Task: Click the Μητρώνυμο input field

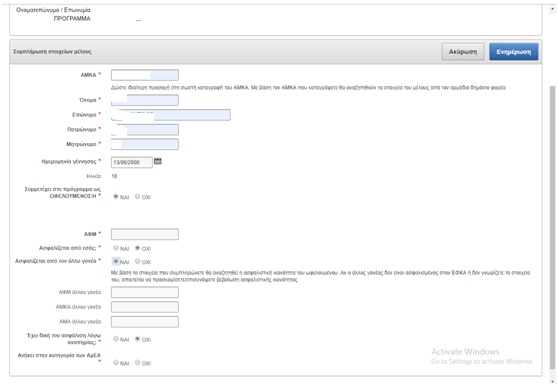Action: click(x=145, y=144)
